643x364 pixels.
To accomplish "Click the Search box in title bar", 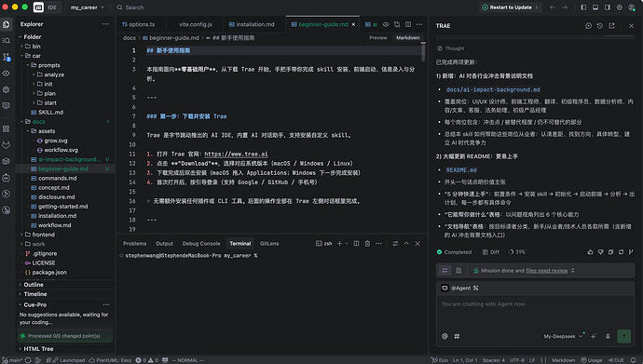I will (130, 7).
